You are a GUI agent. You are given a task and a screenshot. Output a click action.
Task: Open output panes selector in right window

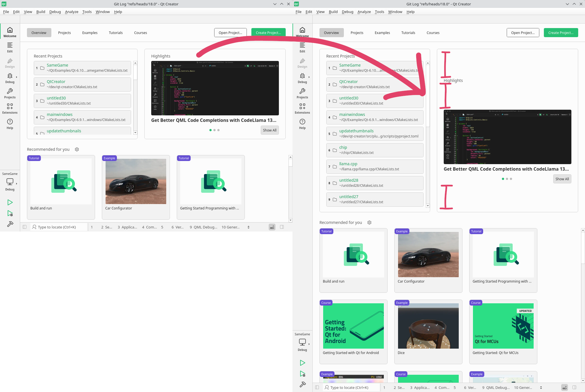click(x=541, y=387)
